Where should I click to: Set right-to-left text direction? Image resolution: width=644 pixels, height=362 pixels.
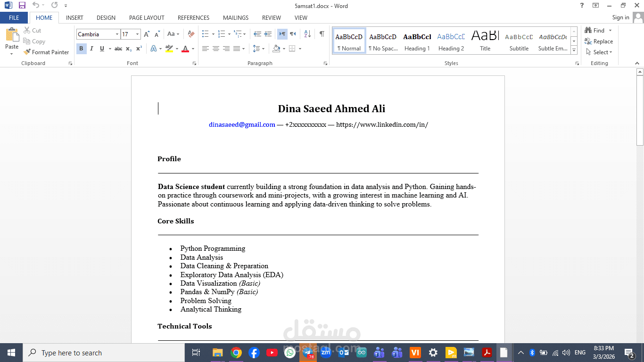293,34
